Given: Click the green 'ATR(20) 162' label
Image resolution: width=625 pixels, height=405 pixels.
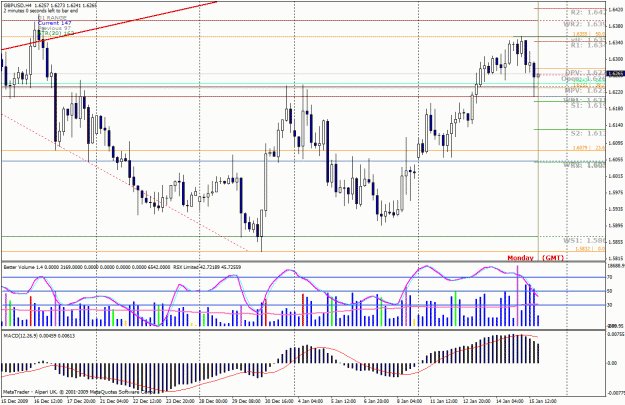Looking at the screenshot, I should click(56, 33).
